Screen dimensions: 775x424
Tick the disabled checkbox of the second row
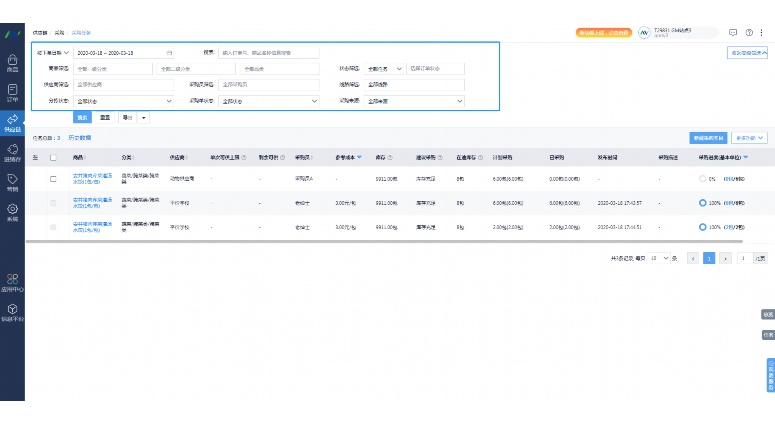point(53,203)
